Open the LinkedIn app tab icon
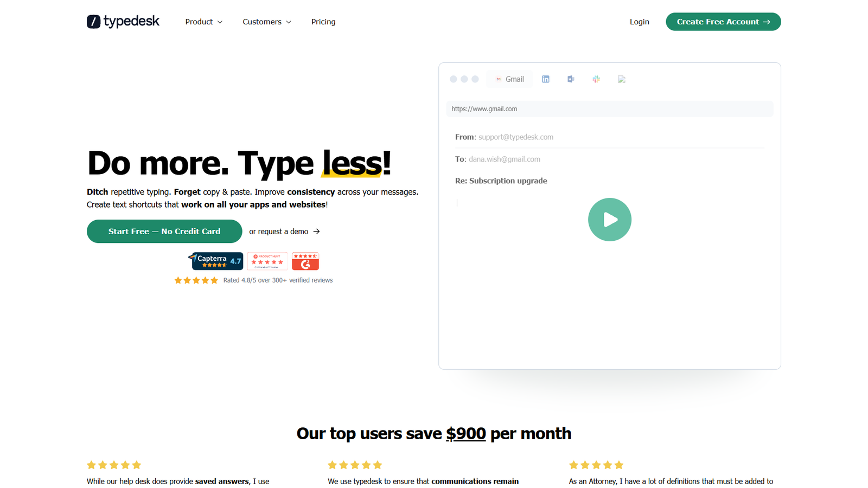This screenshot has width=868, height=488. click(x=546, y=79)
